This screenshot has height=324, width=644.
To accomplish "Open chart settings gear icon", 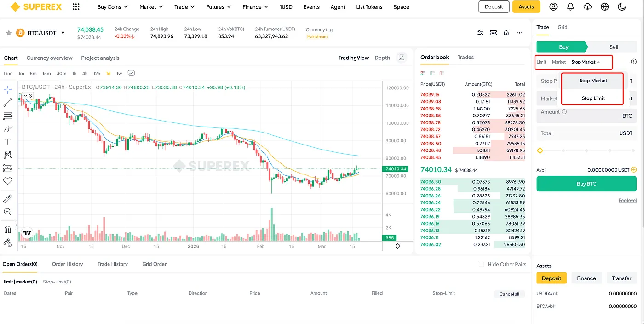I will pos(397,246).
